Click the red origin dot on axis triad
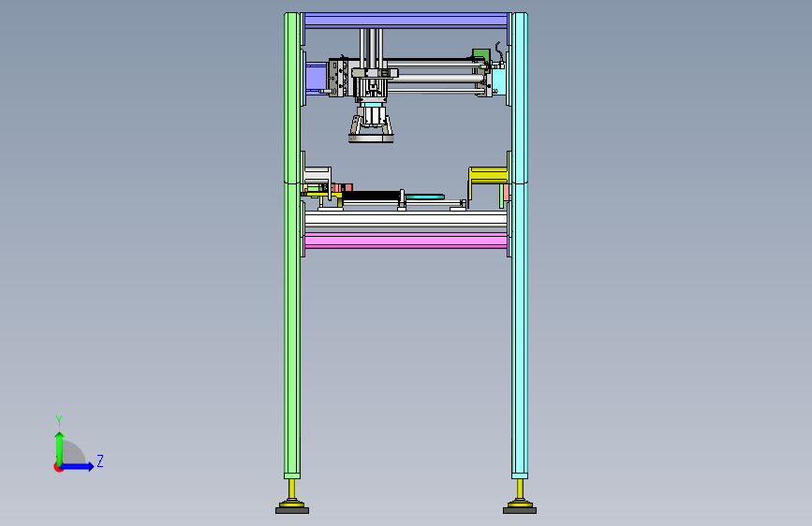This screenshot has height=526, width=812. pyautogui.click(x=58, y=468)
